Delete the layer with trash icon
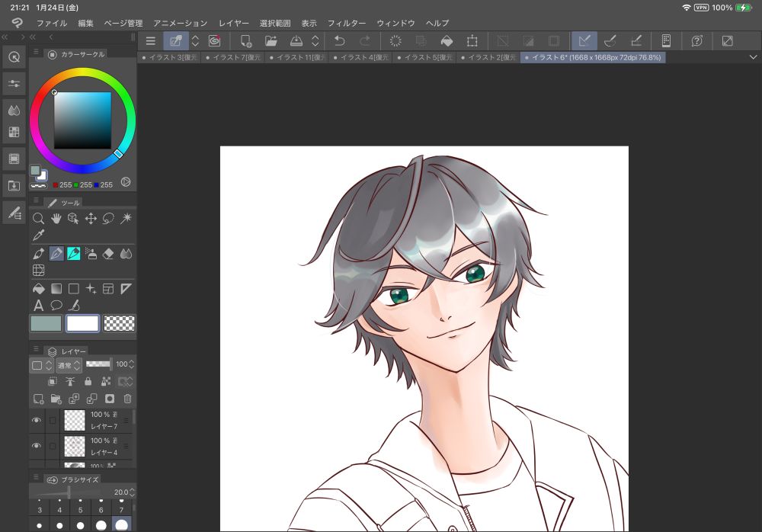 [127, 399]
